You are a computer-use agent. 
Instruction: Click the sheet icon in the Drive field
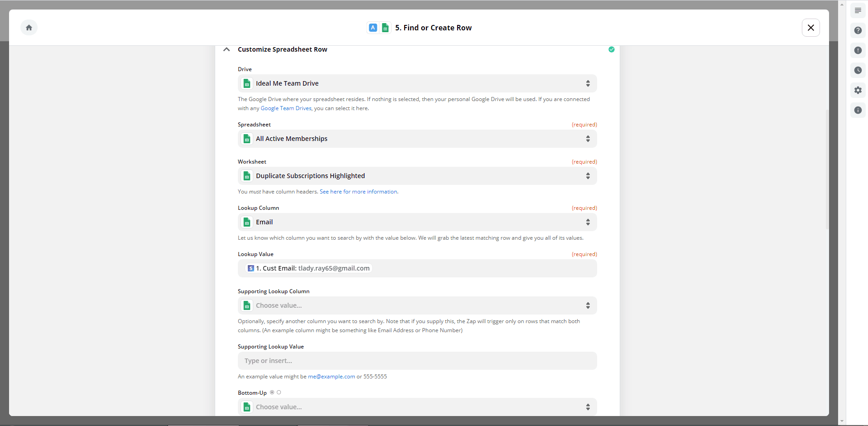pos(247,83)
